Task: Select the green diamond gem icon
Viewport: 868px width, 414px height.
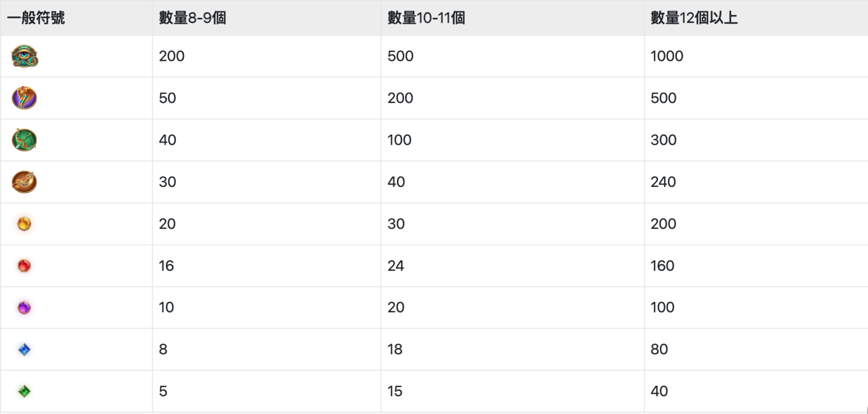Action: point(24,391)
